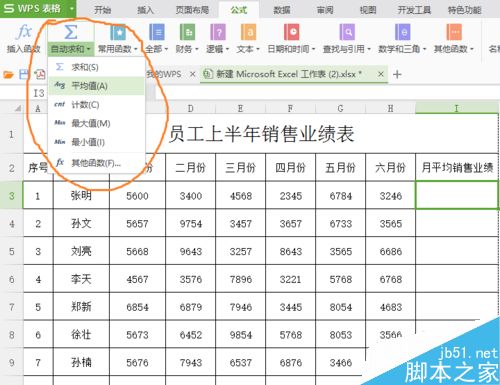The height and width of the screenshot is (385, 500).
Task: Choose 其他函数(F)... from the menu
Action: [x=97, y=163]
